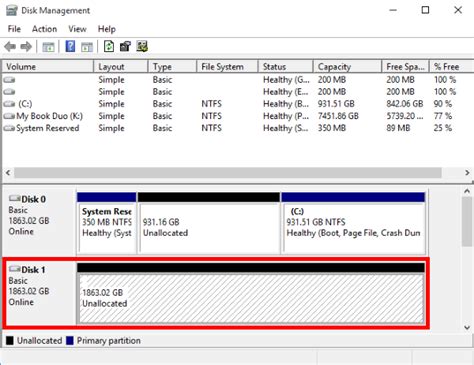This screenshot has height=365, width=474.
Task: Click the Disk 0 drive icon
Action: [15, 199]
